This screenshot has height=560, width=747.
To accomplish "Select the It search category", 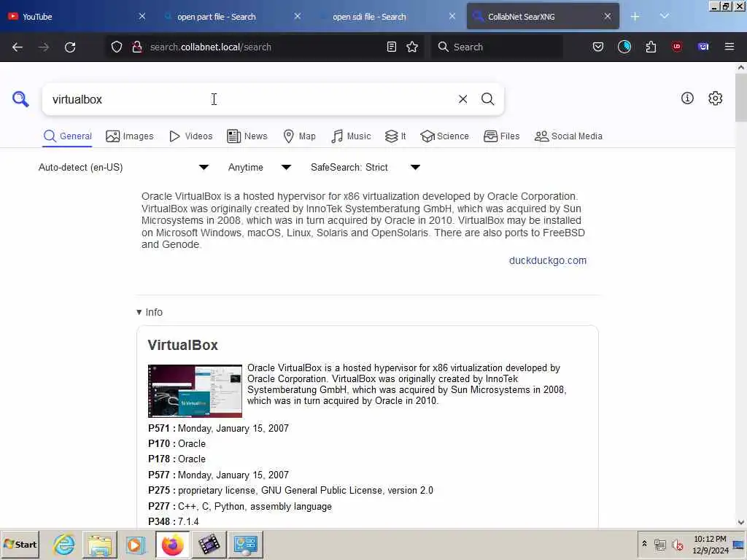I will coord(395,136).
